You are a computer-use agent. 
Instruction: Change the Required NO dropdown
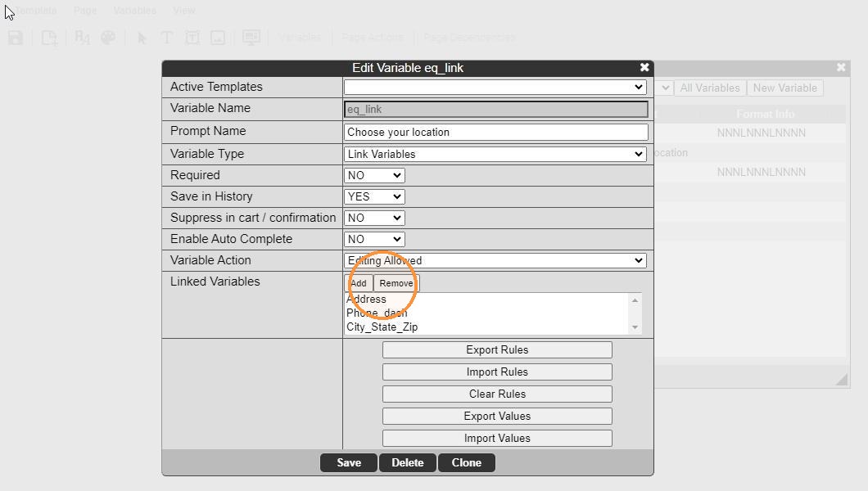pos(374,175)
